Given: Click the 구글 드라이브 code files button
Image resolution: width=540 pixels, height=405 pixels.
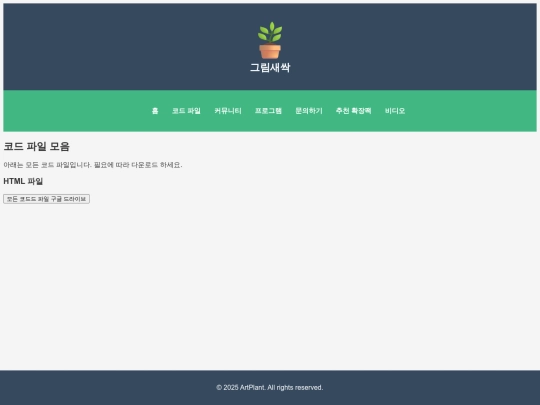Looking at the screenshot, I should click(46, 199).
